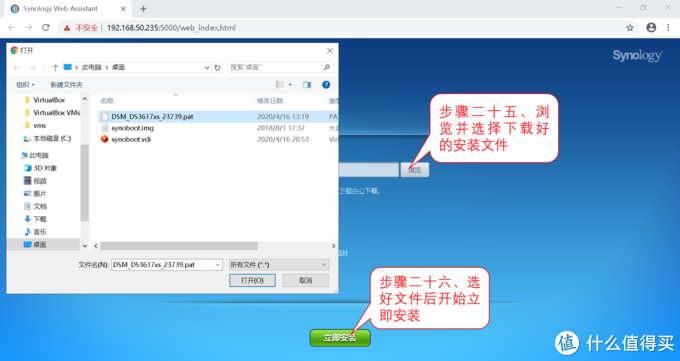Image resolution: width=680 pixels, height=361 pixels.
Task: Sort by Date modified column header
Action: point(269,101)
